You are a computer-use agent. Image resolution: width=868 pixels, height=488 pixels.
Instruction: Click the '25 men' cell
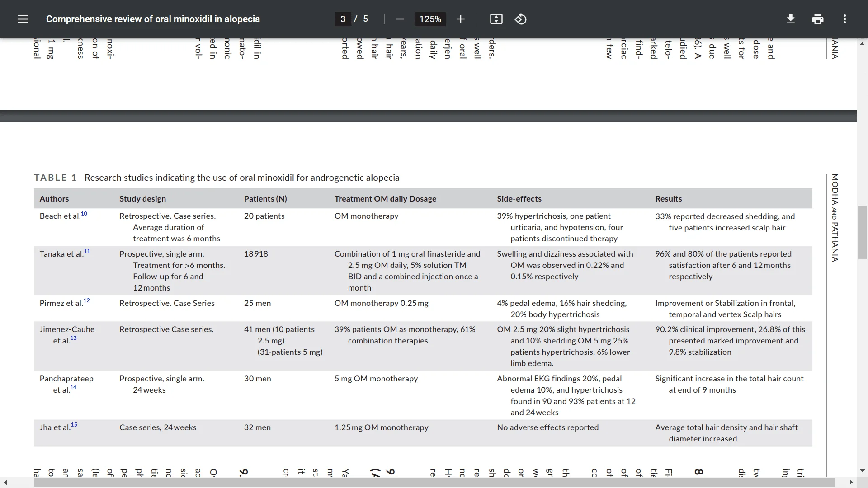[257, 303]
